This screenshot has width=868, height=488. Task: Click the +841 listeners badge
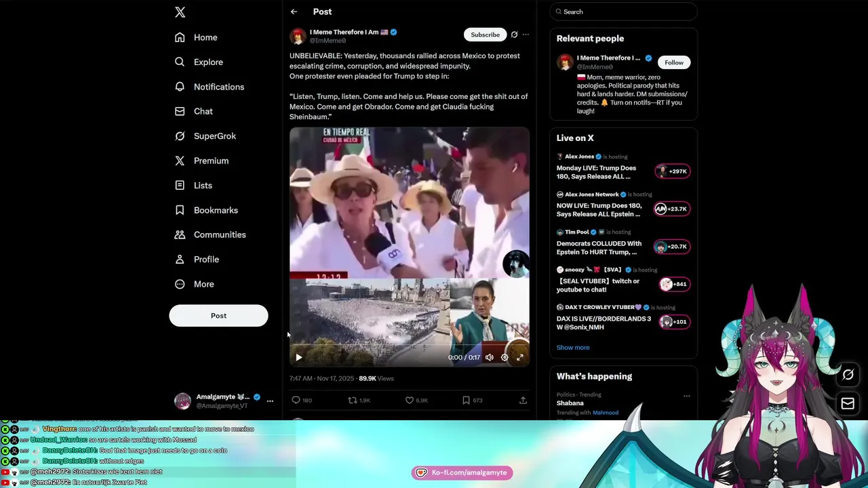675,284
